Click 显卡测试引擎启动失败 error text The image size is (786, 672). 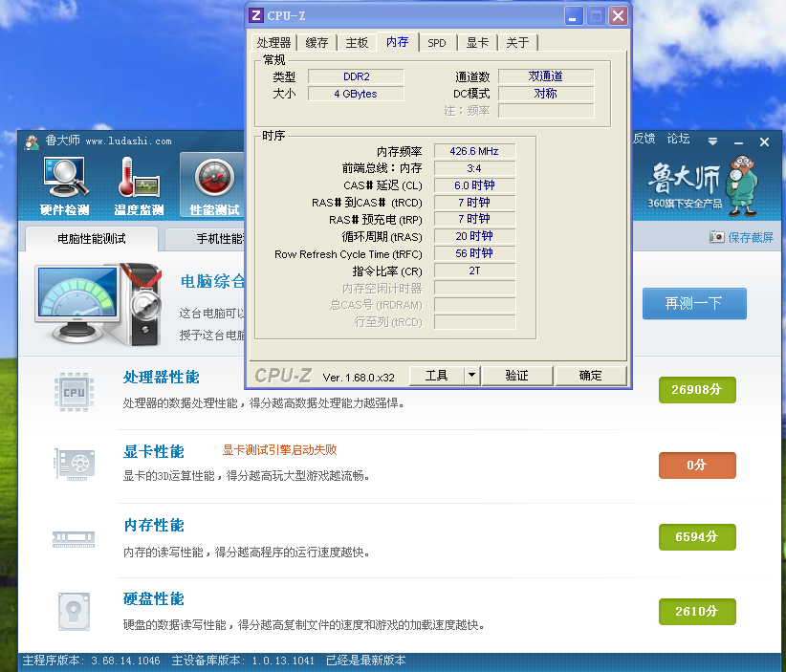tap(280, 450)
